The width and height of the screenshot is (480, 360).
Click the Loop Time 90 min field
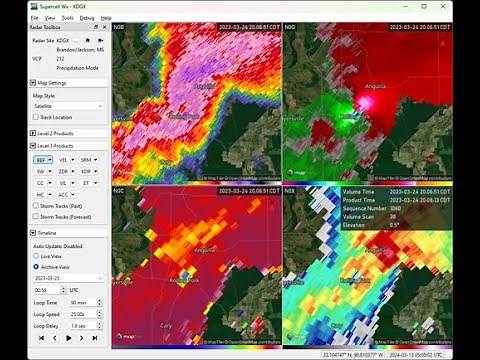83,303
